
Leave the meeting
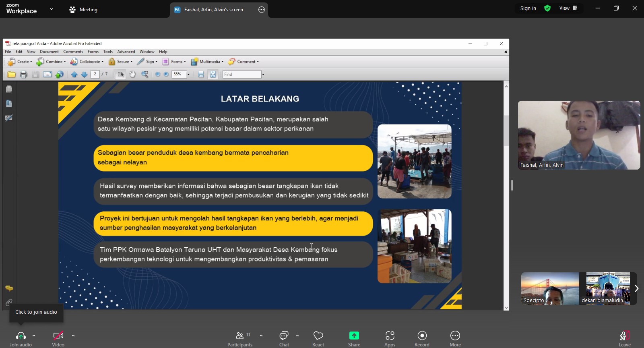coord(624,337)
